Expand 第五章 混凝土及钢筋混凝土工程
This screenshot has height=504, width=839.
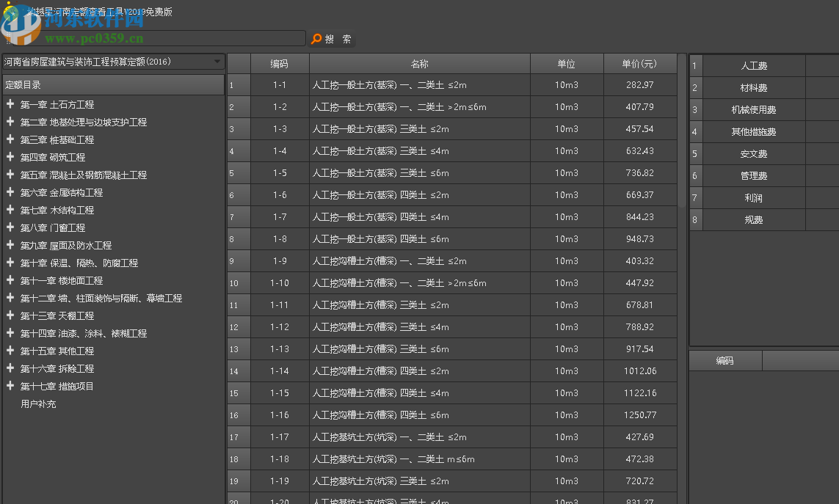click(10, 175)
